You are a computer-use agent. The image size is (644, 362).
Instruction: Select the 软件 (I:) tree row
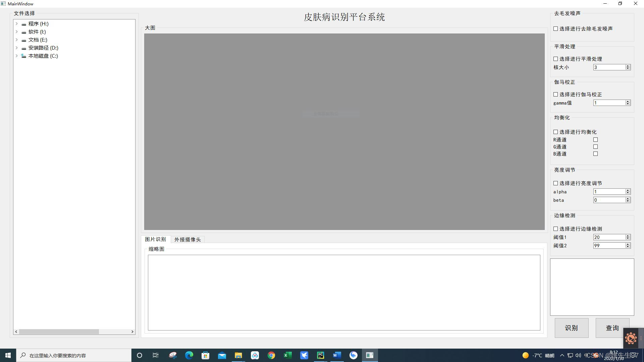37,32
